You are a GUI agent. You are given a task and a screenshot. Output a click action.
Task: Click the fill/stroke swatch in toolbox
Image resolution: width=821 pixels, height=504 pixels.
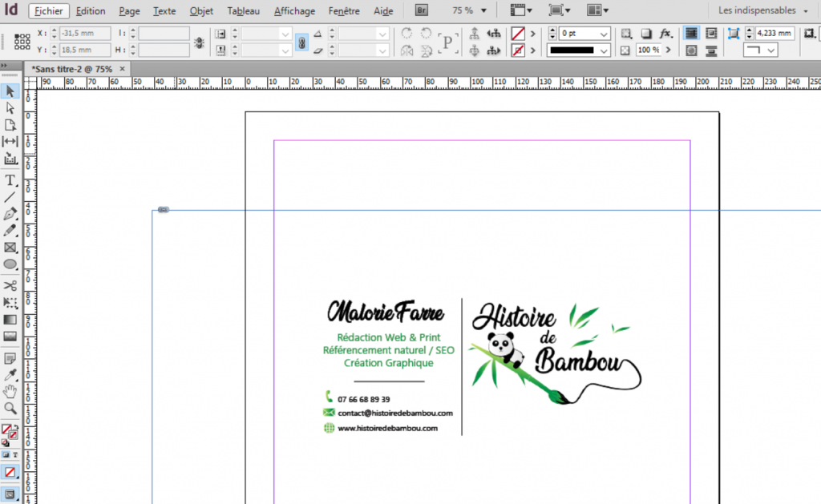pyautogui.click(x=10, y=432)
